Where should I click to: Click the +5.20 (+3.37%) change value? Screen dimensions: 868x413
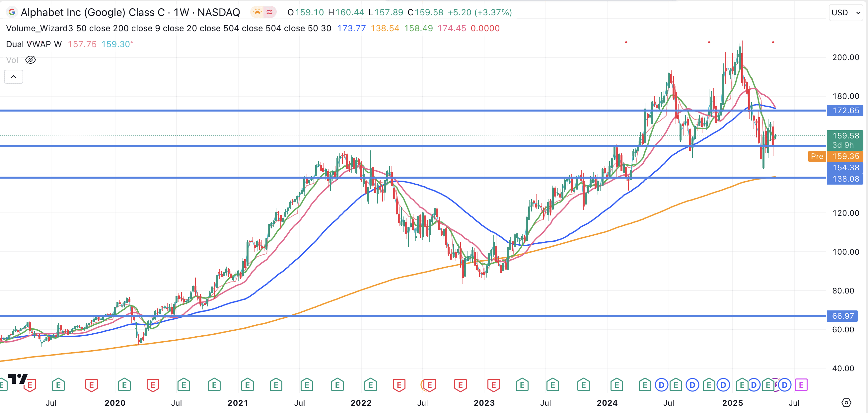pyautogui.click(x=479, y=13)
